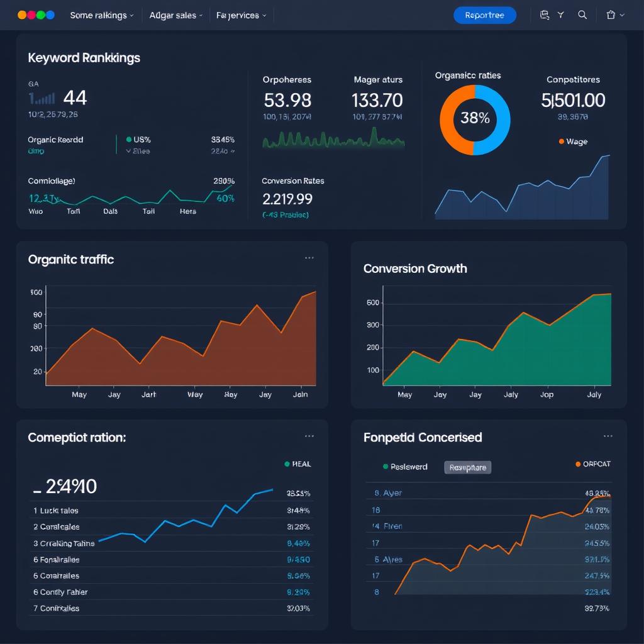Expand the Some rankings dropdown
Image resolution: width=644 pixels, height=644 pixels.
(101, 14)
